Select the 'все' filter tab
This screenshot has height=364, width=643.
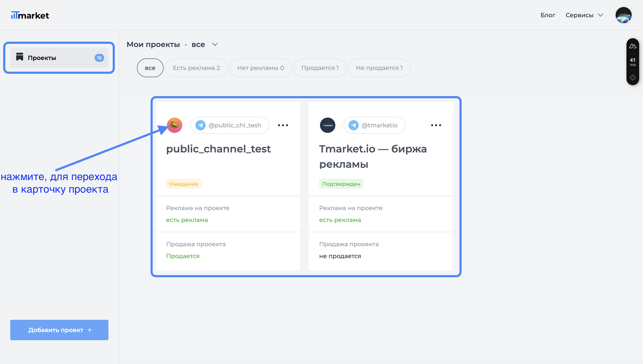coord(150,68)
